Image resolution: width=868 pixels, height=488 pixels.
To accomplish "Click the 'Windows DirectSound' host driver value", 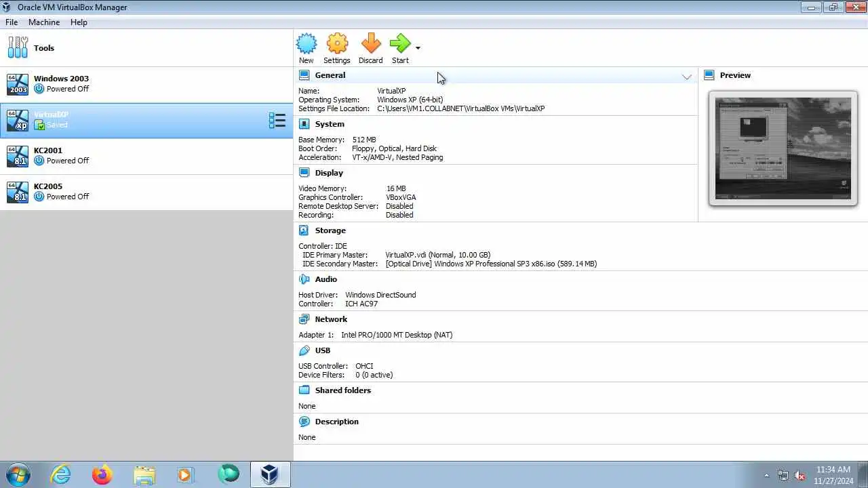I will [x=380, y=295].
